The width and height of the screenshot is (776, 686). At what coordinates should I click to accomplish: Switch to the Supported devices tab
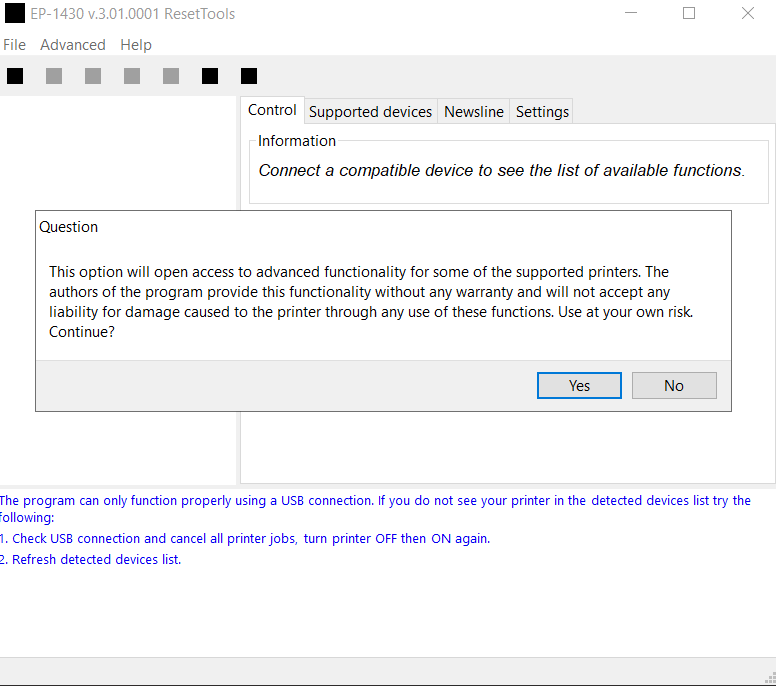pyautogui.click(x=370, y=112)
